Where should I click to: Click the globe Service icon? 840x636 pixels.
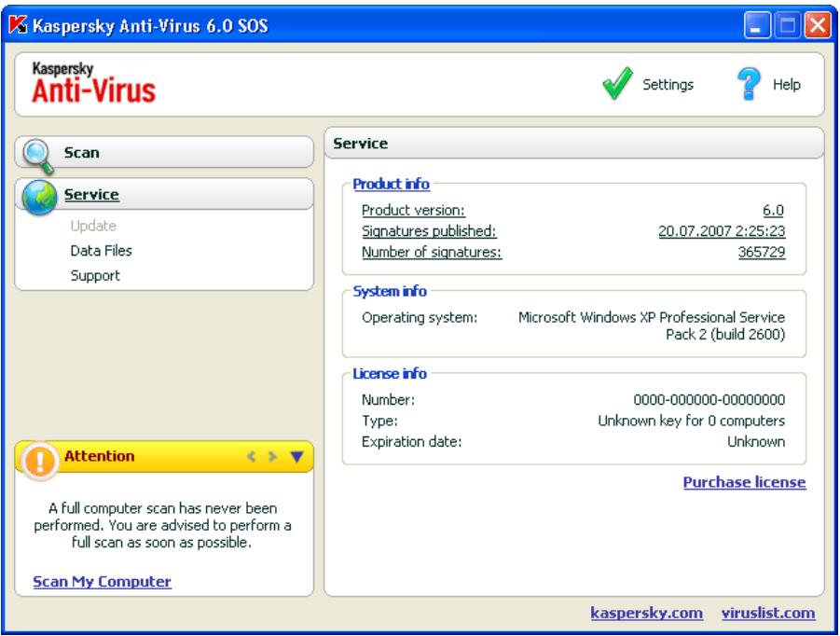39,197
